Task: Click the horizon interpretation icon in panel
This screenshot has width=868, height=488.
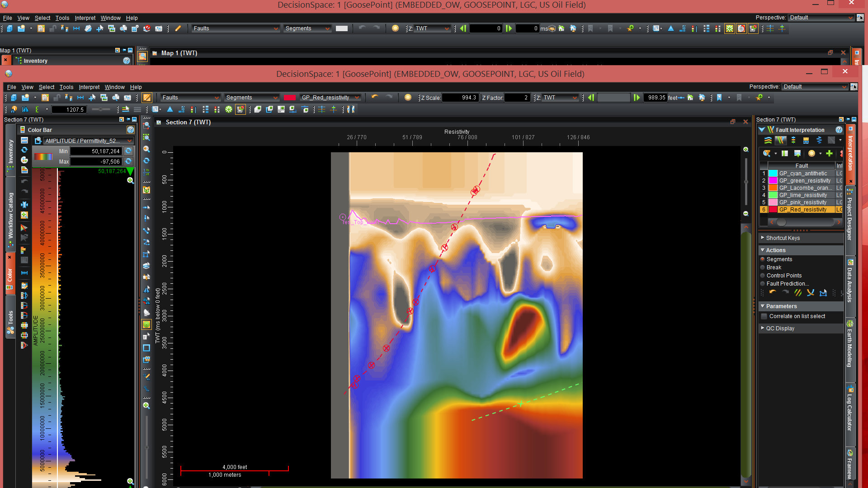Action: pos(768,141)
